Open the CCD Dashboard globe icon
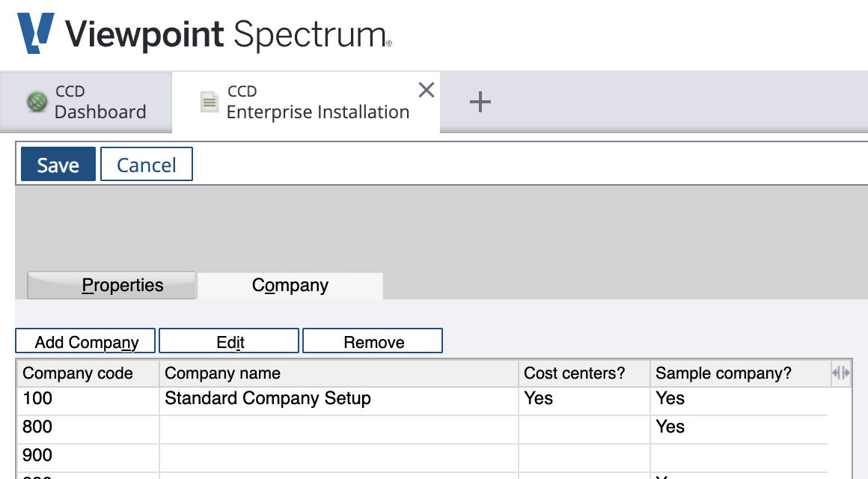 pyautogui.click(x=37, y=102)
